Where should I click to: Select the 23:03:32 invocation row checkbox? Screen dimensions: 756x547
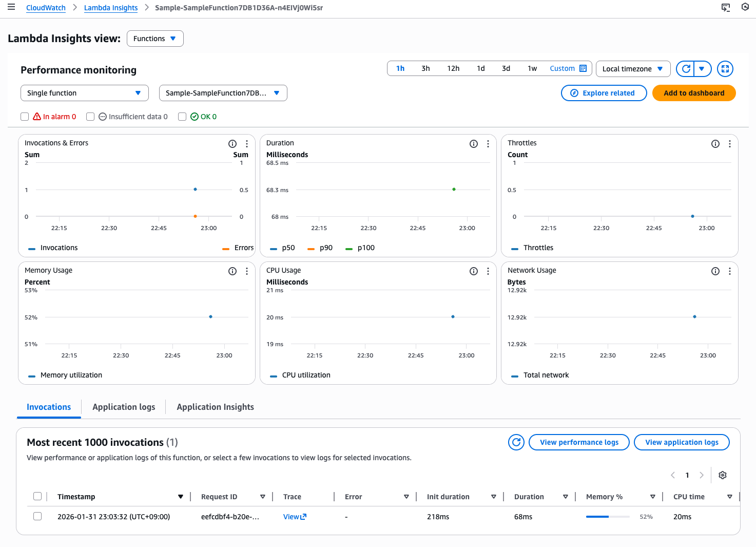(37, 516)
